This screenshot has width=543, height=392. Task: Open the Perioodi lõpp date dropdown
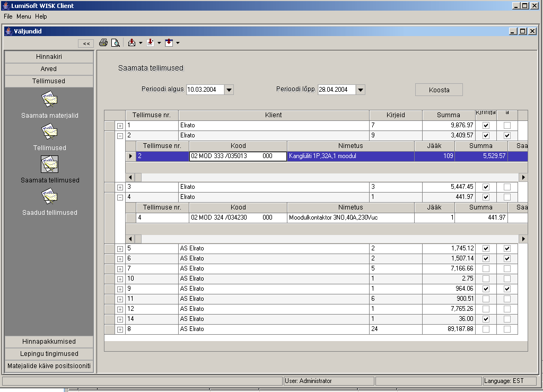(x=361, y=90)
